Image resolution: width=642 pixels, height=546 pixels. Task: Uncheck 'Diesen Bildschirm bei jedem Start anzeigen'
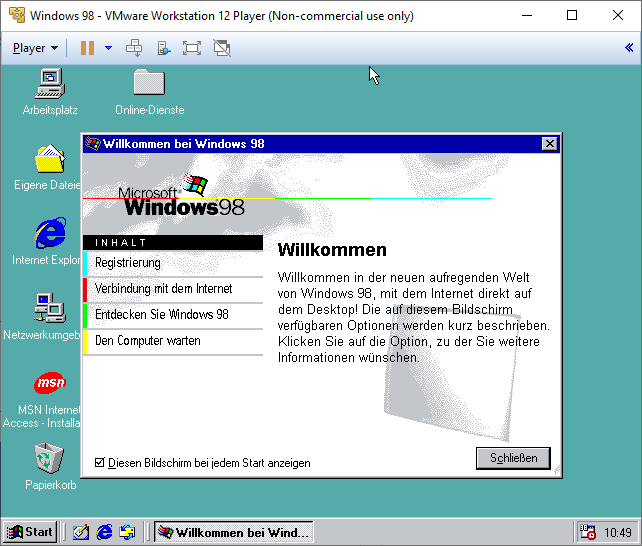[x=99, y=463]
